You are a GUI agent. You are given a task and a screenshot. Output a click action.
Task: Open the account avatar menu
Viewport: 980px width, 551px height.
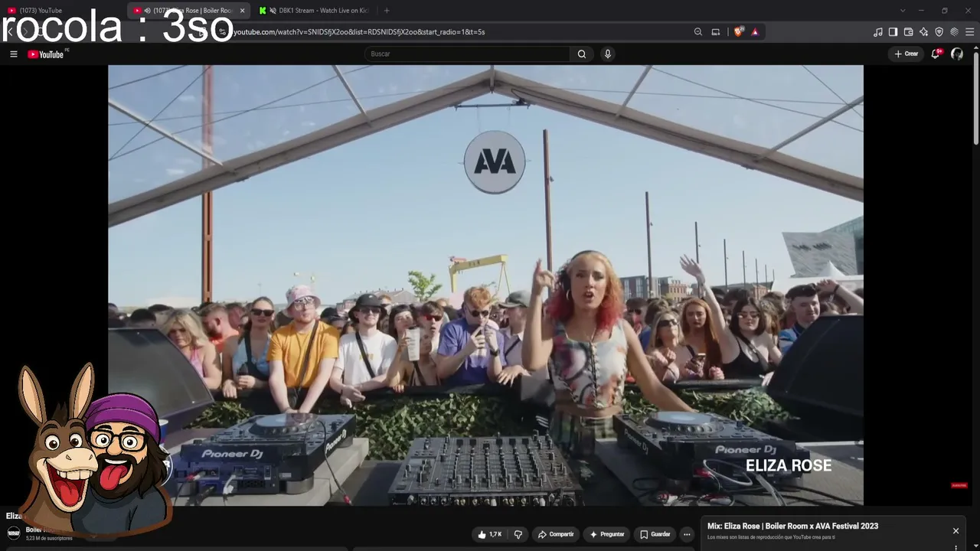(957, 54)
